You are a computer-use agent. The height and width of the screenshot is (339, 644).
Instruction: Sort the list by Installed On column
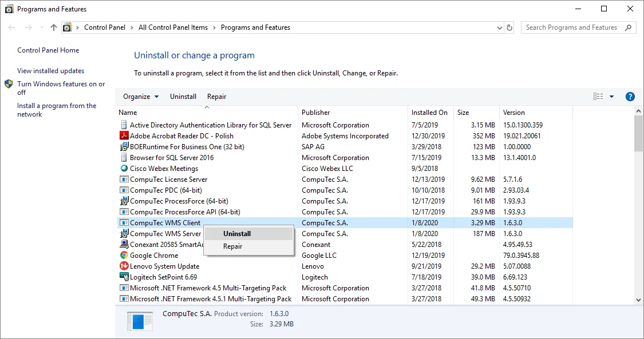point(429,113)
